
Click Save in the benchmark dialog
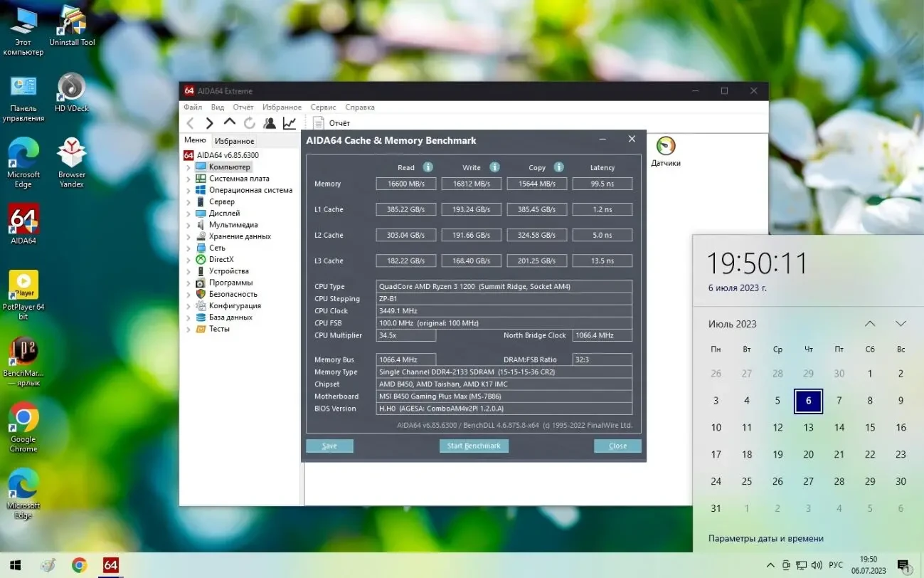pyautogui.click(x=329, y=446)
